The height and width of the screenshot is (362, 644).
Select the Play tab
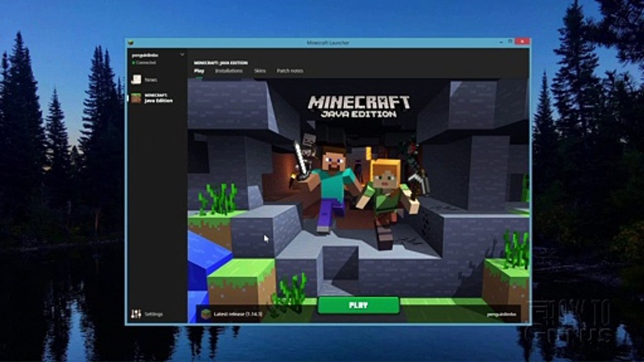coord(199,71)
